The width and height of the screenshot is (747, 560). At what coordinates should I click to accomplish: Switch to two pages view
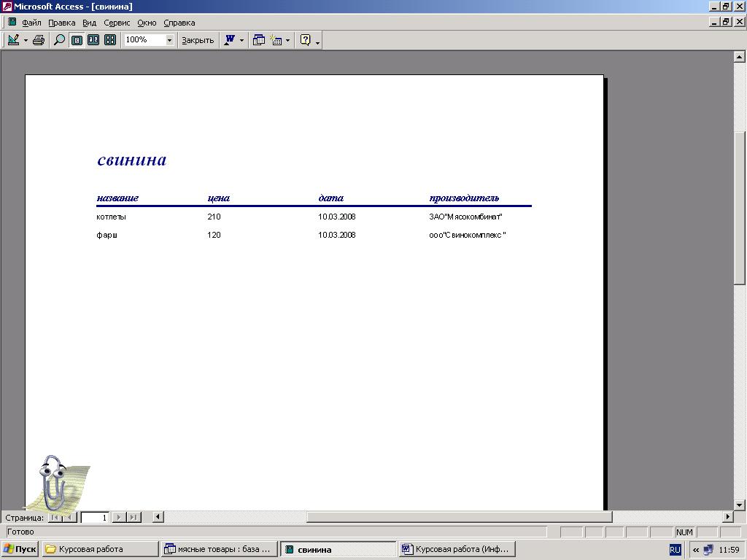[x=93, y=40]
